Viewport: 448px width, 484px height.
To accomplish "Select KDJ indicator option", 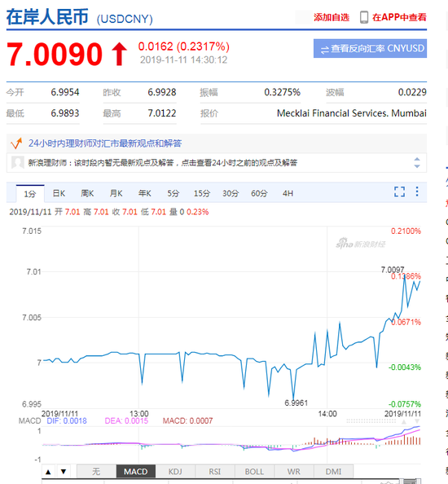I will 175,471.
